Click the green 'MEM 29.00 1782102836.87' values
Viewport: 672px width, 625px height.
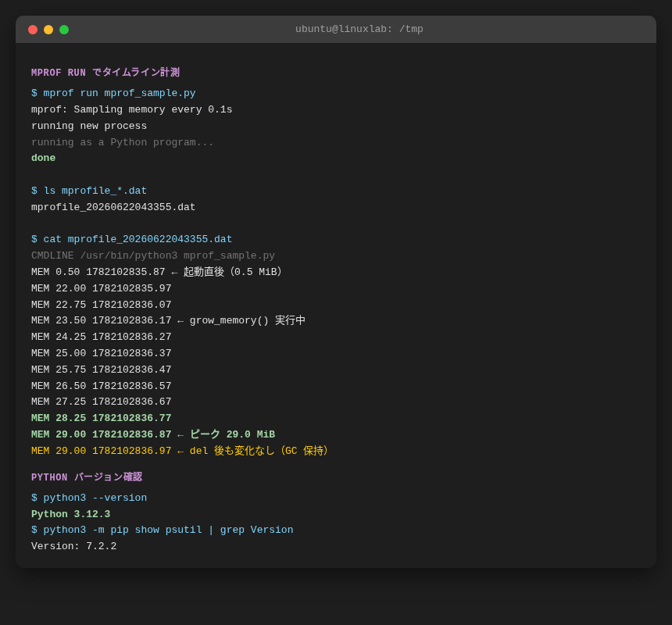tap(101, 434)
